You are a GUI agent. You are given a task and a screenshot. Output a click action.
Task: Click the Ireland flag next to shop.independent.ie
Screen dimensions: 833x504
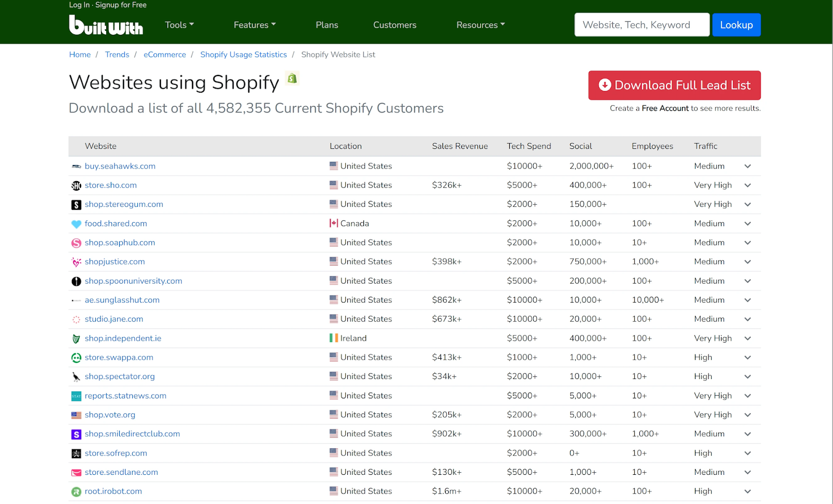(334, 338)
